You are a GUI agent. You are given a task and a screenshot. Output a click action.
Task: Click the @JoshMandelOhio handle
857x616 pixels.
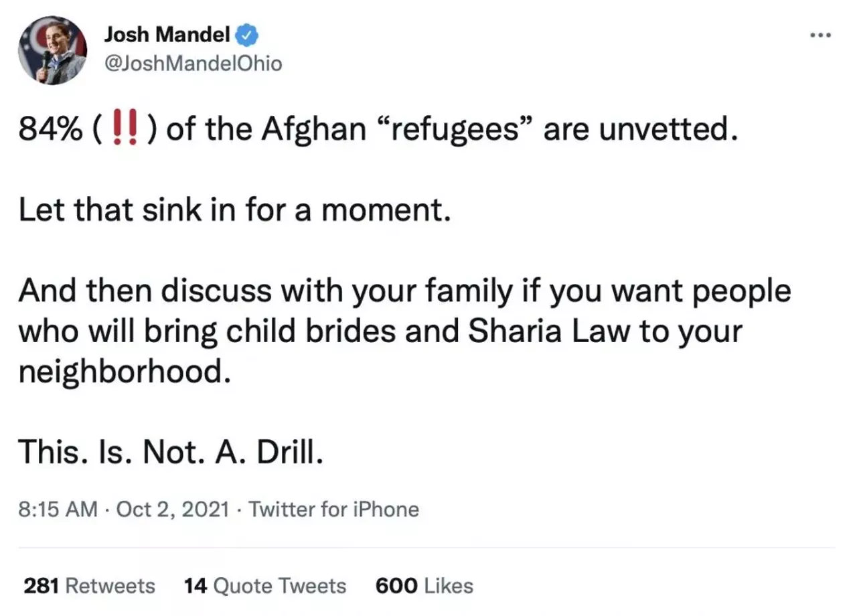tap(193, 63)
